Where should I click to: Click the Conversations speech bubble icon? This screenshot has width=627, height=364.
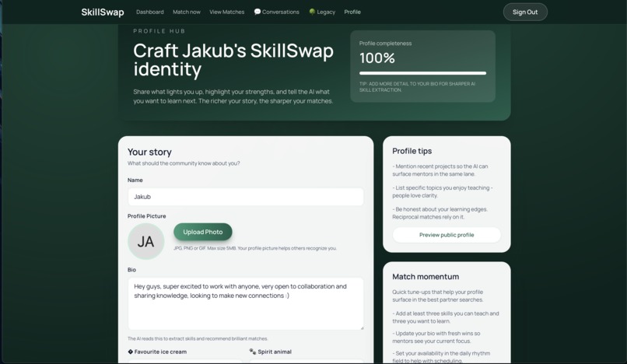pos(257,12)
